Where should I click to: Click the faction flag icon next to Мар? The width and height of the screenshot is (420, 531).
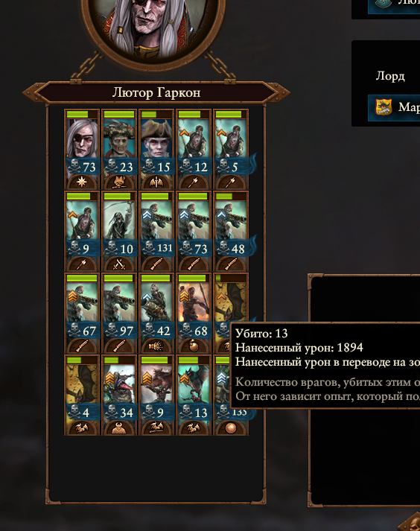[x=384, y=107]
